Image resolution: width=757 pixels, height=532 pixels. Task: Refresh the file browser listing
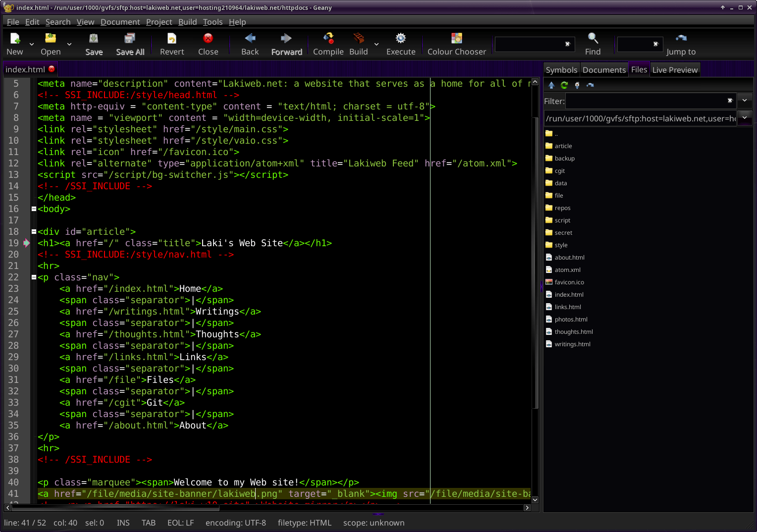564,85
